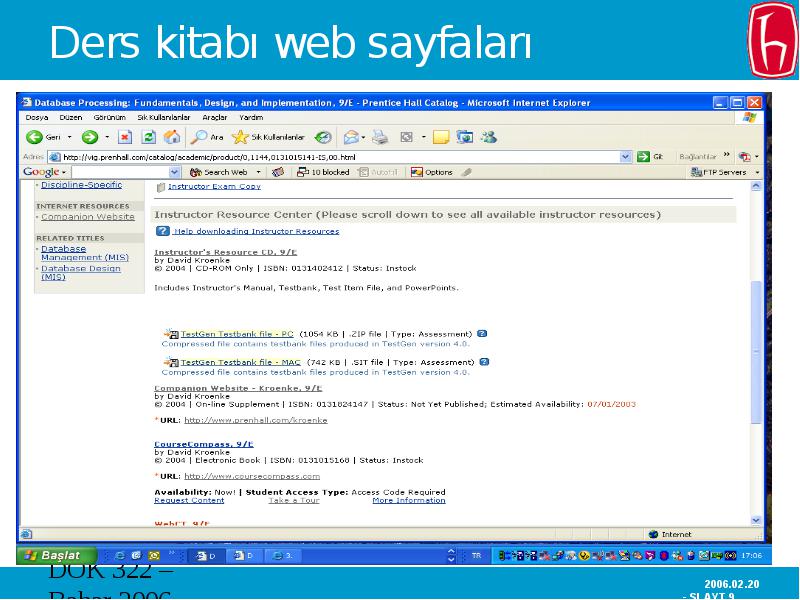Click the TR language indicator in taskbar
Image resolution: width=800 pixels, height=600 pixels.
(x=477, y=556)
